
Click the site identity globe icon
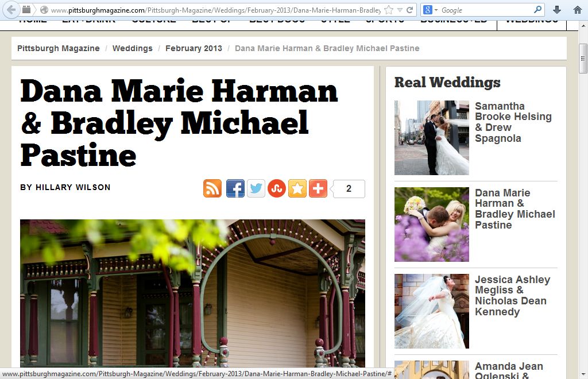[44, 10]
